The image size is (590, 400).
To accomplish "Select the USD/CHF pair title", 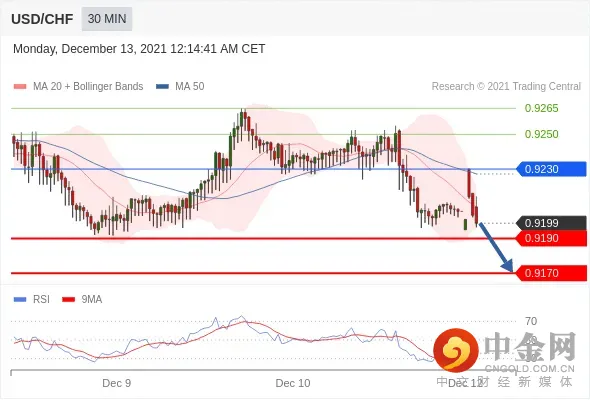I will (42, 19).
